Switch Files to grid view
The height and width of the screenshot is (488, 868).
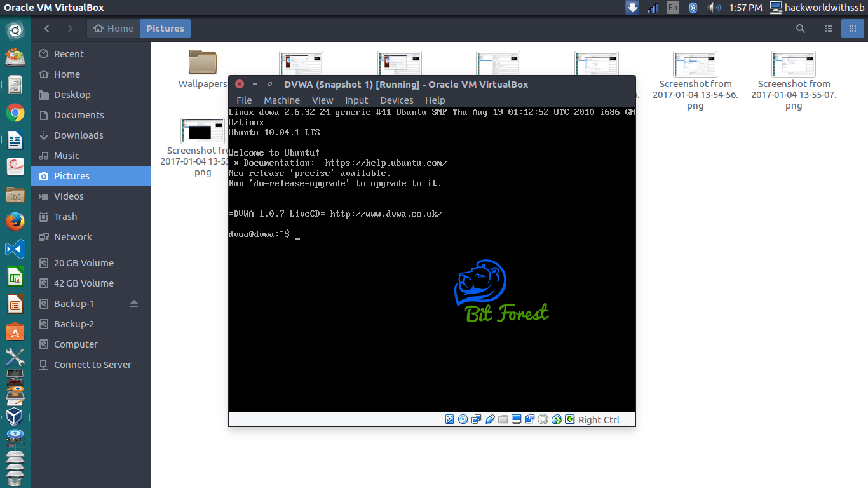pyautogui.click(x=852, y=29)
